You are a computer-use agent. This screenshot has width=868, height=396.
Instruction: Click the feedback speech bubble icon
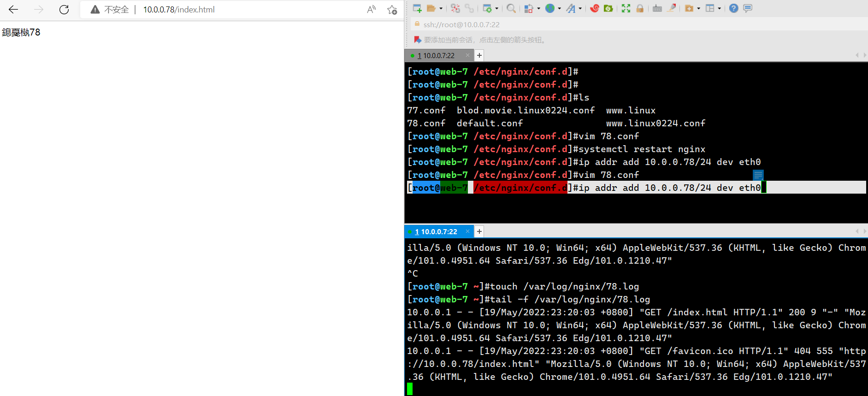[748, 8]
